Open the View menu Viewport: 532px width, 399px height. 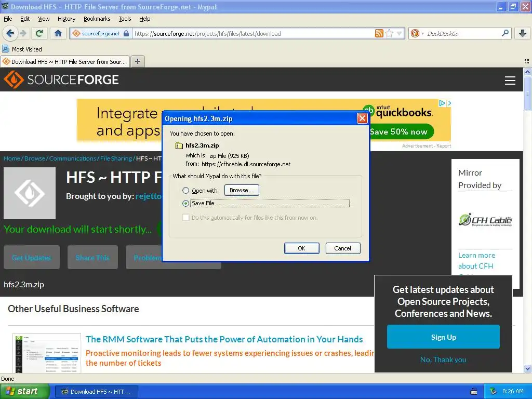(x=44, y=19)
